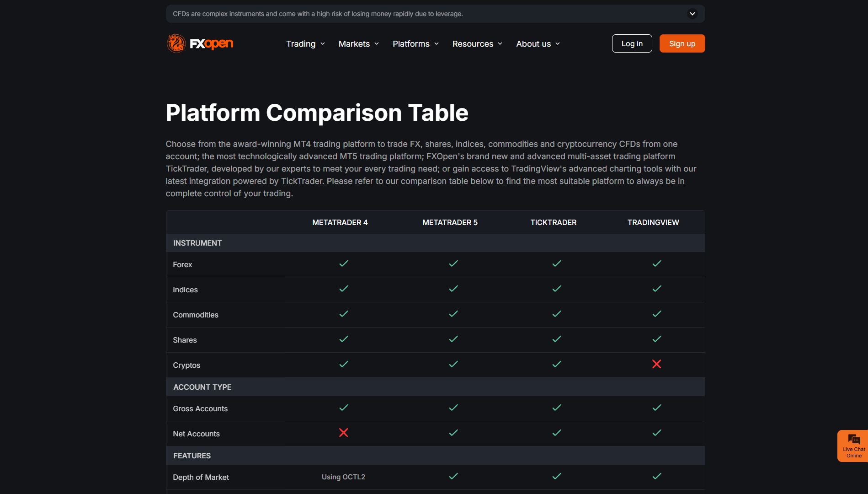Click the Depth of Market checkmark under TickTrader
This screenshot has height=494, width=868.
coord(556,476)
